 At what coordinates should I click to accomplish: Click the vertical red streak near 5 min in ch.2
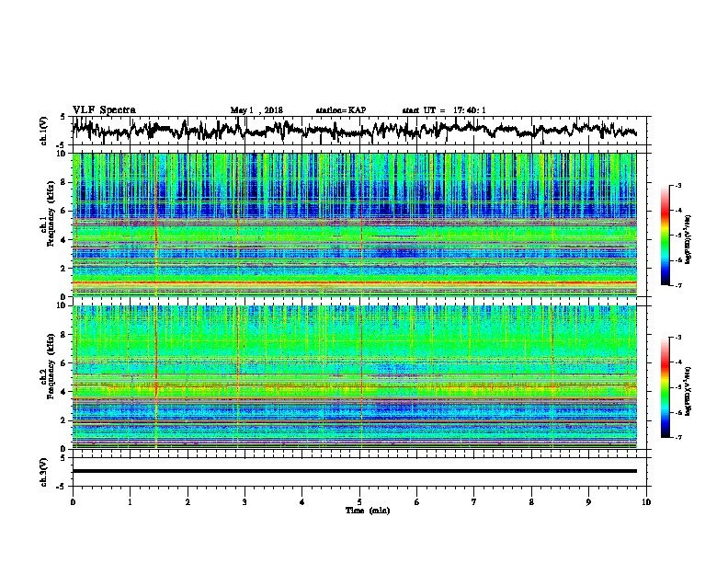click(361, 377)
